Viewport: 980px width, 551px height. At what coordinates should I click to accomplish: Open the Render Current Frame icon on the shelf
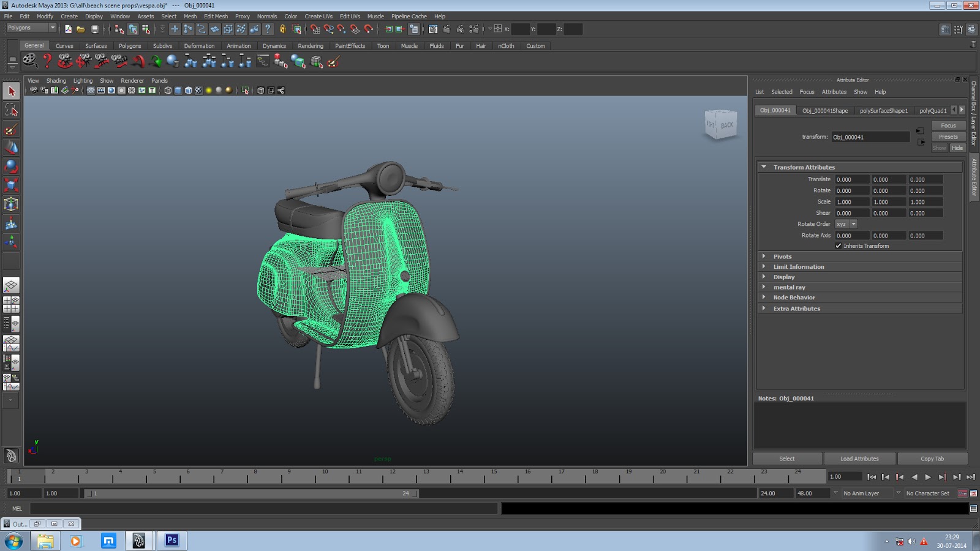[29, 61]
